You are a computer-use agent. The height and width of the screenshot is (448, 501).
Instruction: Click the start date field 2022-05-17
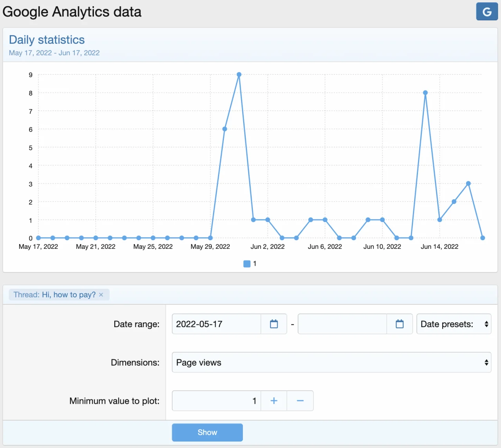[216, 324]
